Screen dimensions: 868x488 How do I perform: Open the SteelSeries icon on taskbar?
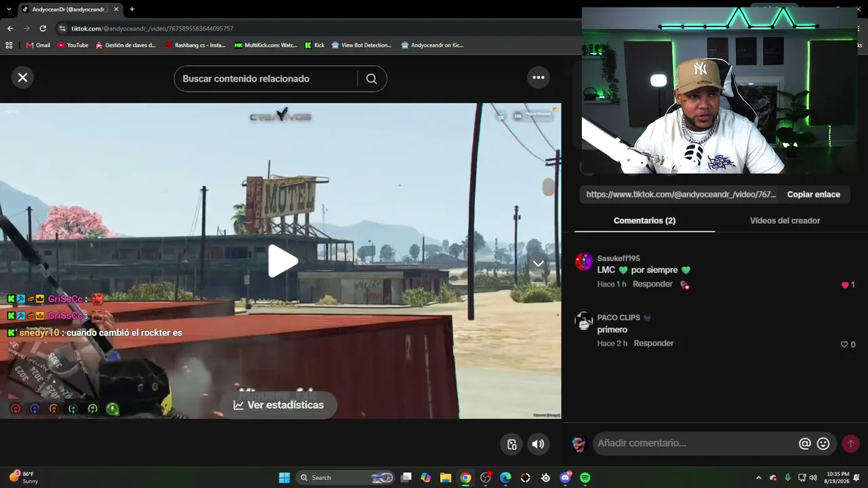click(x=545, y=478)
